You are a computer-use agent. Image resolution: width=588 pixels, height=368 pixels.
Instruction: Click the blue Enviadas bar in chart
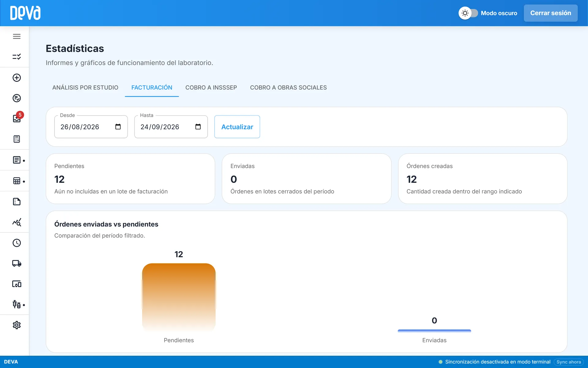(434, 331)
